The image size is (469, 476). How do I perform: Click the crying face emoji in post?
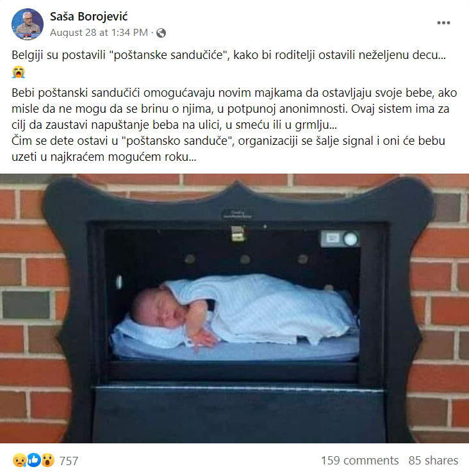pos(19,72)
